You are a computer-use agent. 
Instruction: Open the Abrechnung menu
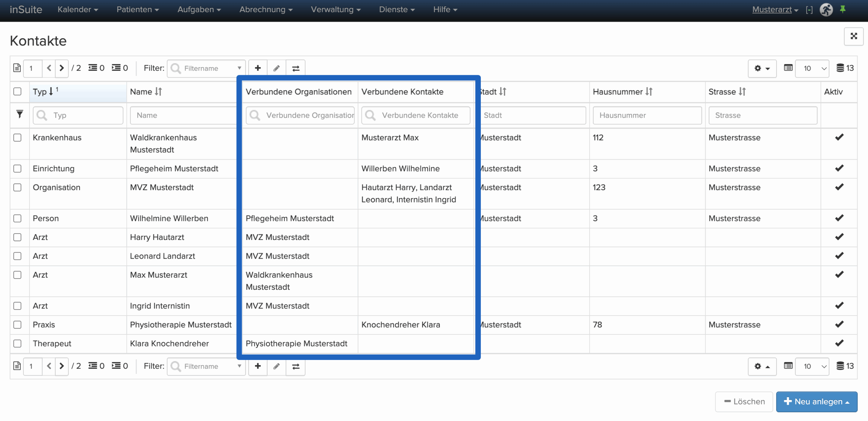[x=265, y=9]
